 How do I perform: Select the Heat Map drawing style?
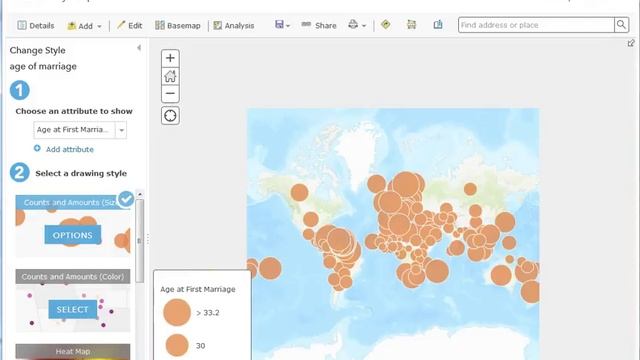point(73,351)
